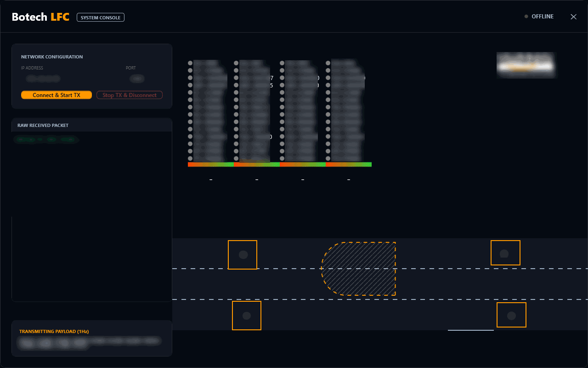Click the dash label under the second sensor column

256,179
